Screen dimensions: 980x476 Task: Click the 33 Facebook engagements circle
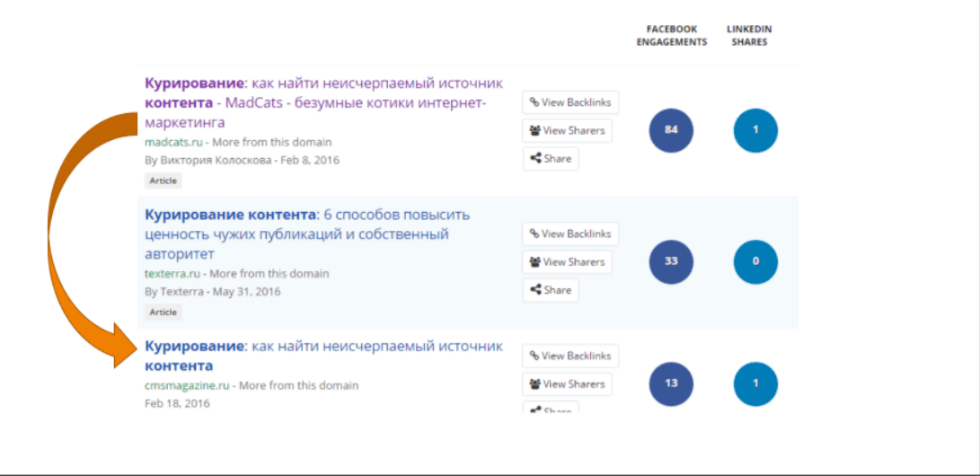pyautogui.click(x=671, y=262)
